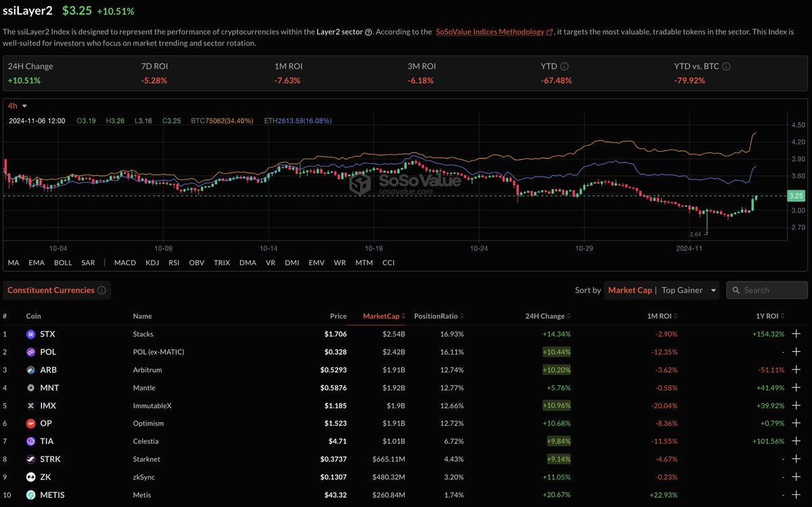812x507 pixels.
Task: Open SoSoValue Indices Methodology link
Action: [x=495, y=32]
